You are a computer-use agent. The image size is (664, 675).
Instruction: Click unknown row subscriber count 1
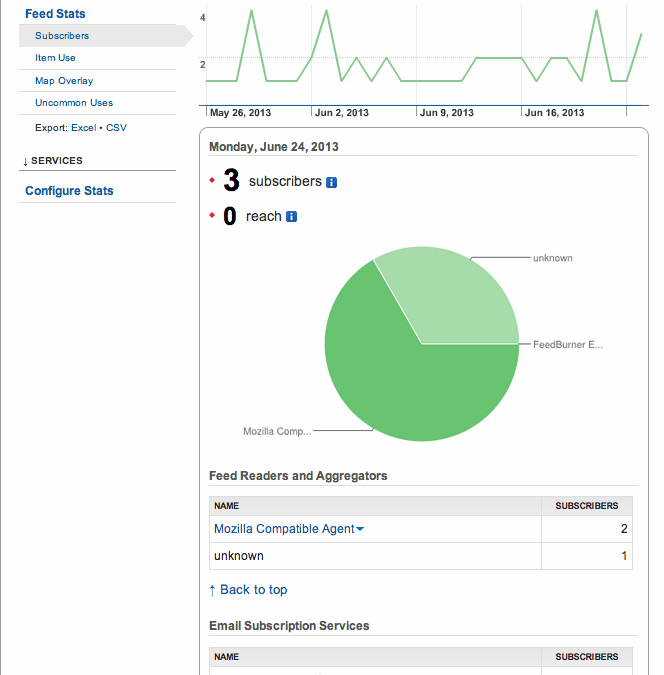coord(624,556)
